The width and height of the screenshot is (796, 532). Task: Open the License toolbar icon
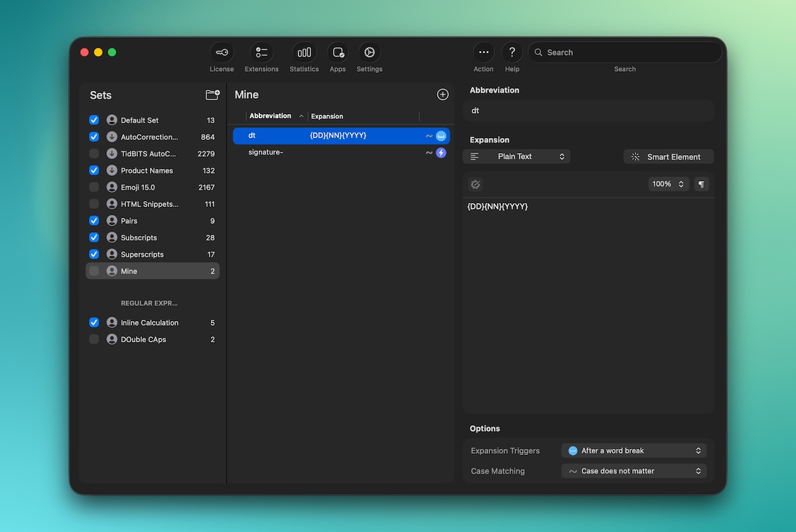click(x=222, y=53)
